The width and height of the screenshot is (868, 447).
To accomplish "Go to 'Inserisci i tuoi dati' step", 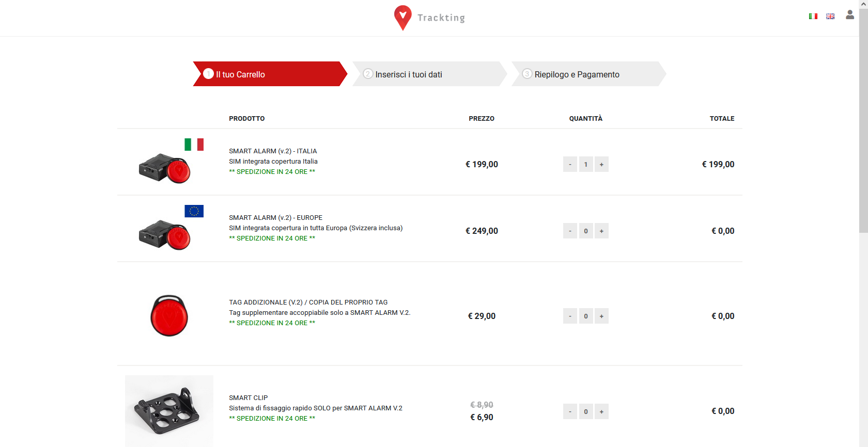I will (429, 74).
